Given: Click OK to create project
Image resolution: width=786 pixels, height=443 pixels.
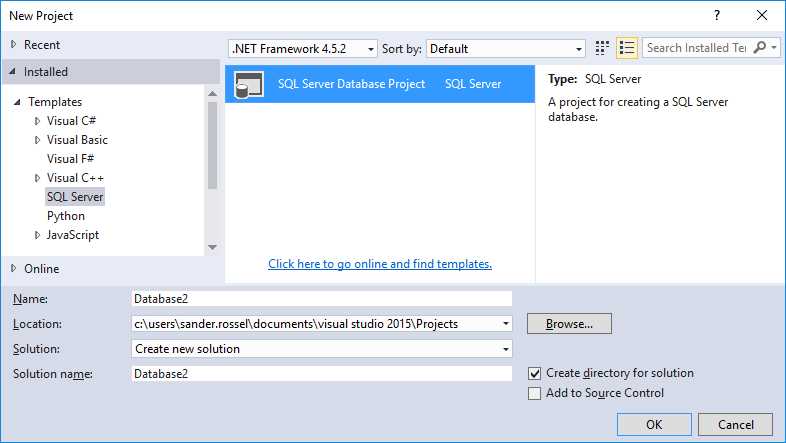Looking at the screenshot, I should [654, 424].
